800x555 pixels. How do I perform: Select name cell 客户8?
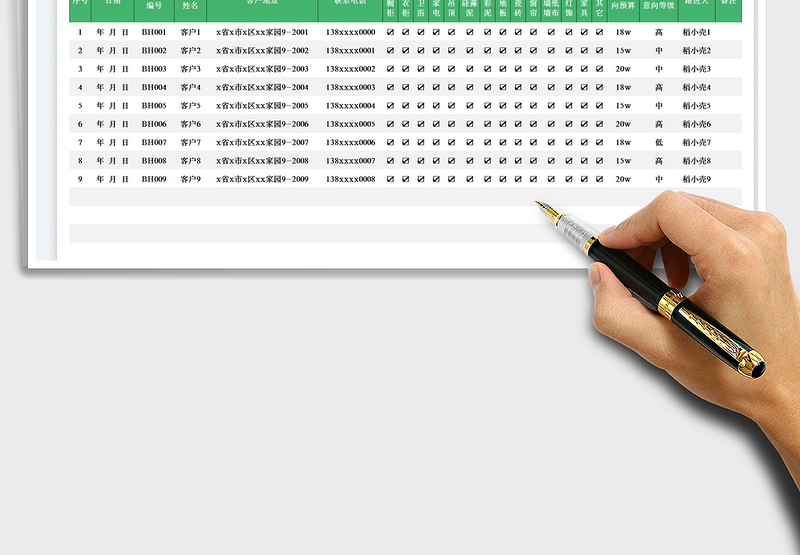(x=190, y=161)
